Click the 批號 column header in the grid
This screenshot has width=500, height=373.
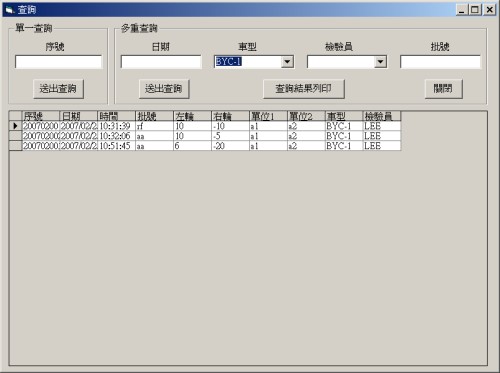pyautogui.click(x=154, y=116)
